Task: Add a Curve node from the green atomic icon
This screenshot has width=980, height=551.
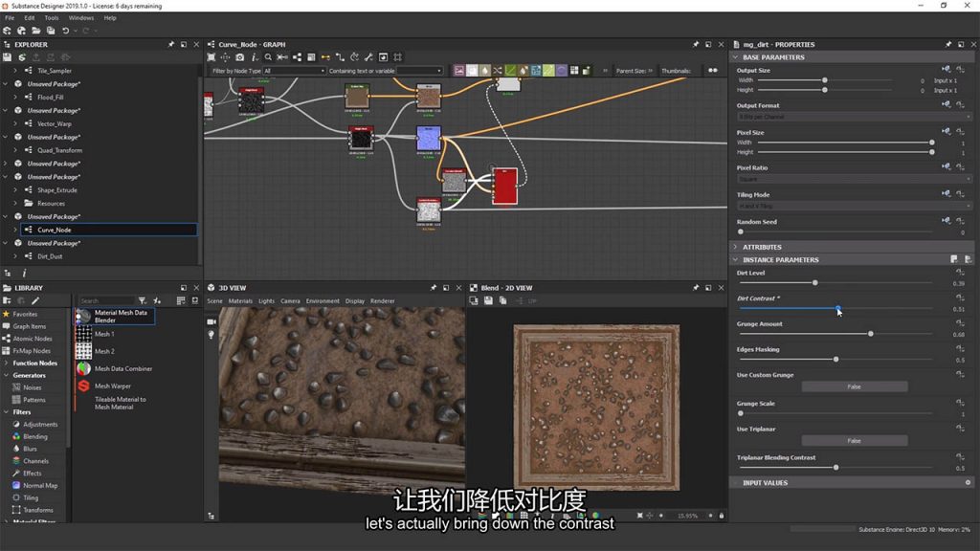Action: pyautogui.click(x=511, y=71)
